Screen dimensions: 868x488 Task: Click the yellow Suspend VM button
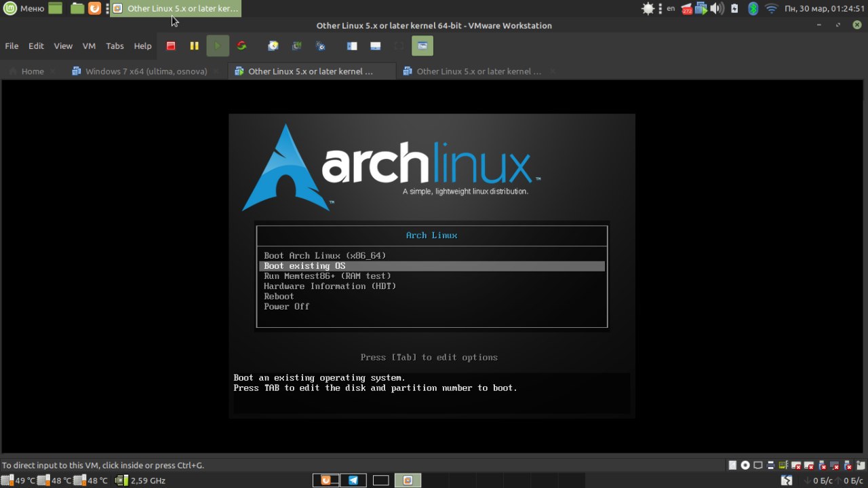click(194, 46)
